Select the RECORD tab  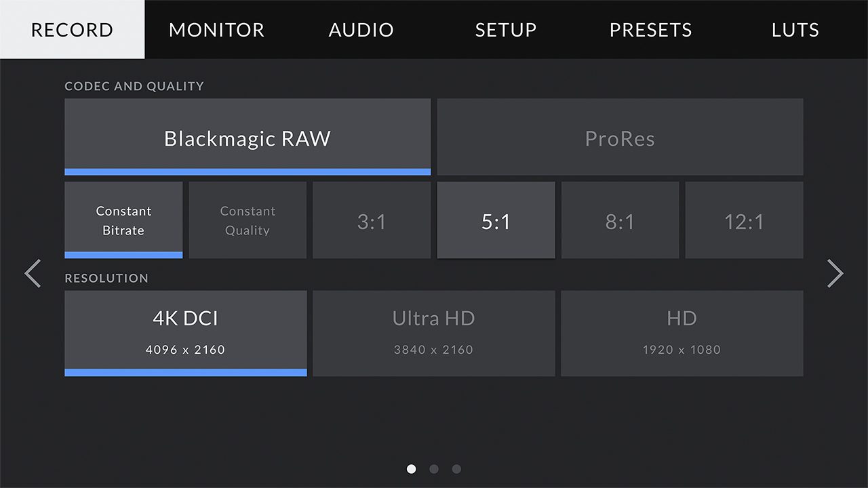[x=71, y=30]
